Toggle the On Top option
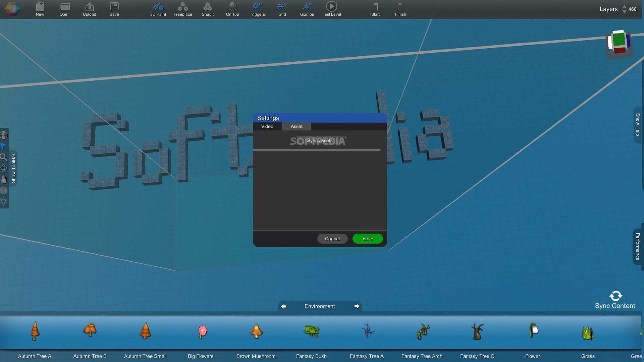This screenshot has width=644, height=362. (x=232, y=9)
